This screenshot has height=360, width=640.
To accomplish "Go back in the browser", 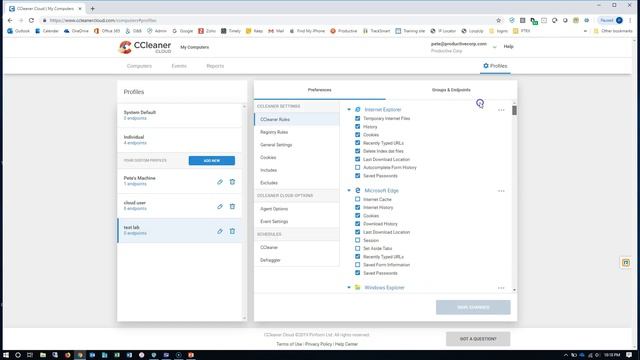I will pos(10,20).
